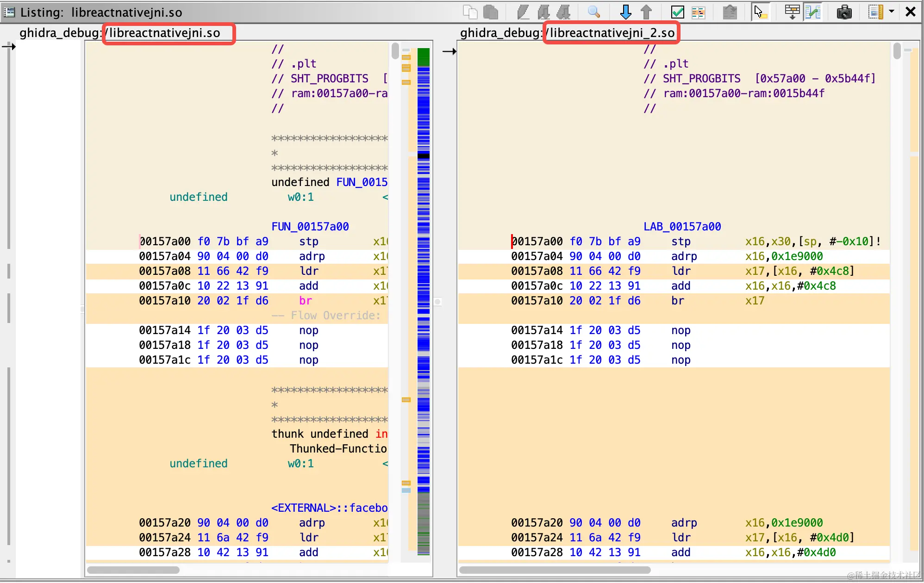Click '// ram:00157a00-ram:0015b44f' comment in right listing
The height and width of the screenshot is (583, 924).
(x=734, y=93)
